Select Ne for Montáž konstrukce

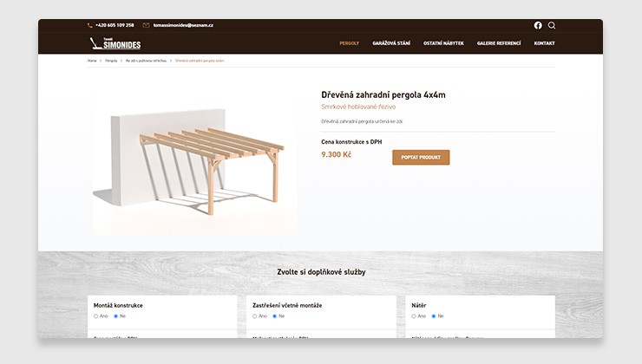click(x=116, y=316)
